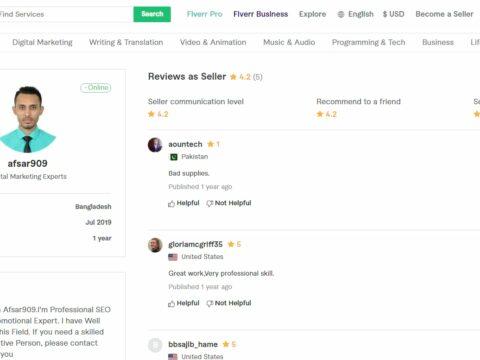480x360 pixels.
Task: Click bbsajib_hame reviewer username
Action: (x=193, y=344)
